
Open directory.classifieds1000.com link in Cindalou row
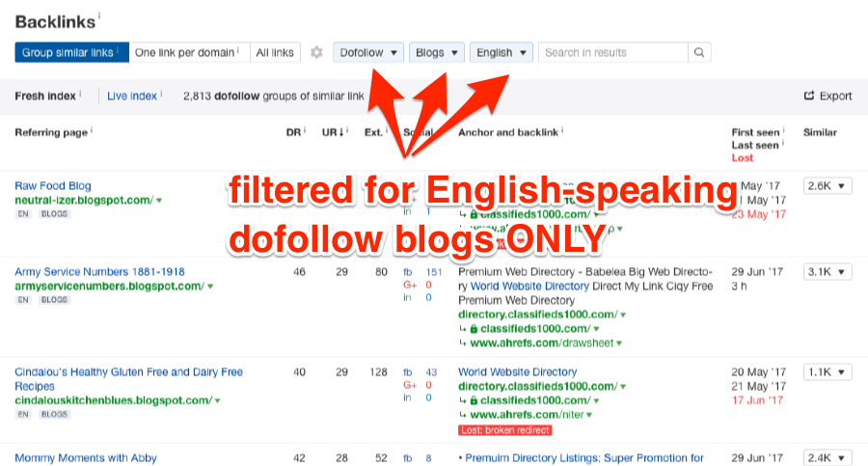[x=537, y=386]
